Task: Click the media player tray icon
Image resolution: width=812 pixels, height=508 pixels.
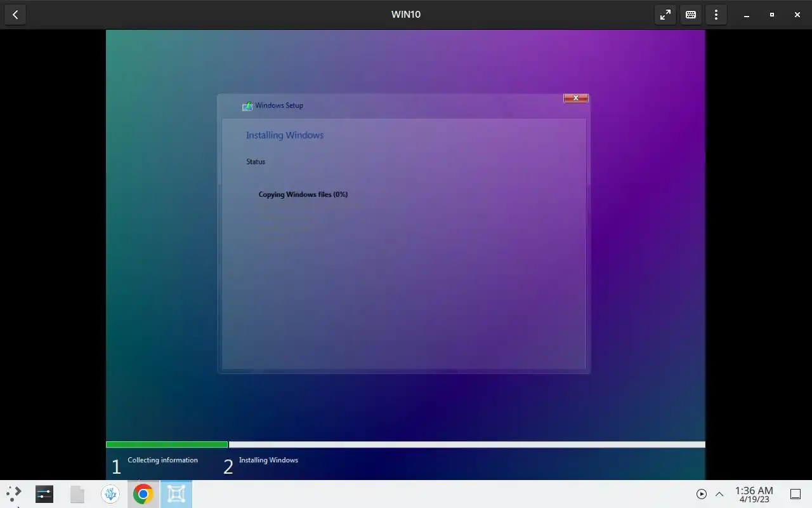Action: [702, 494]
